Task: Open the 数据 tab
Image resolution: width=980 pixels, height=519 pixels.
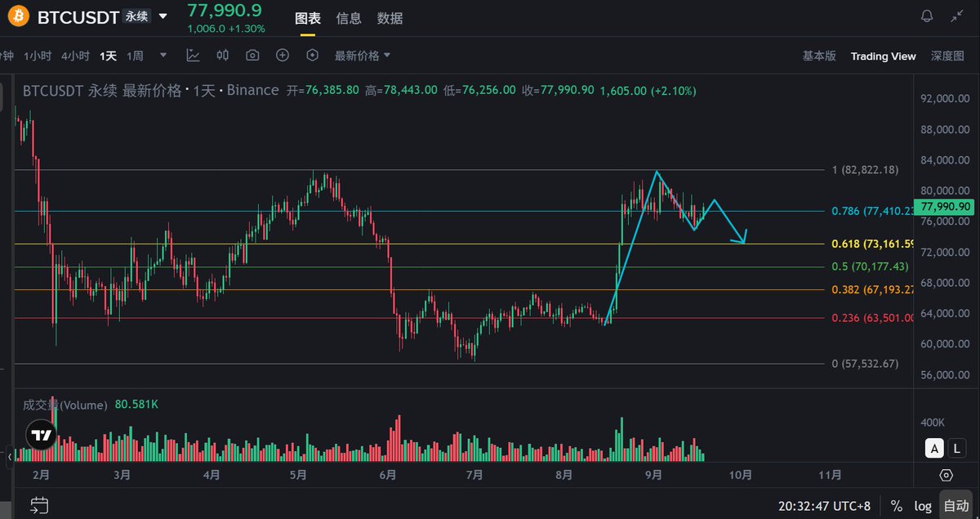Action: point(390,18)
